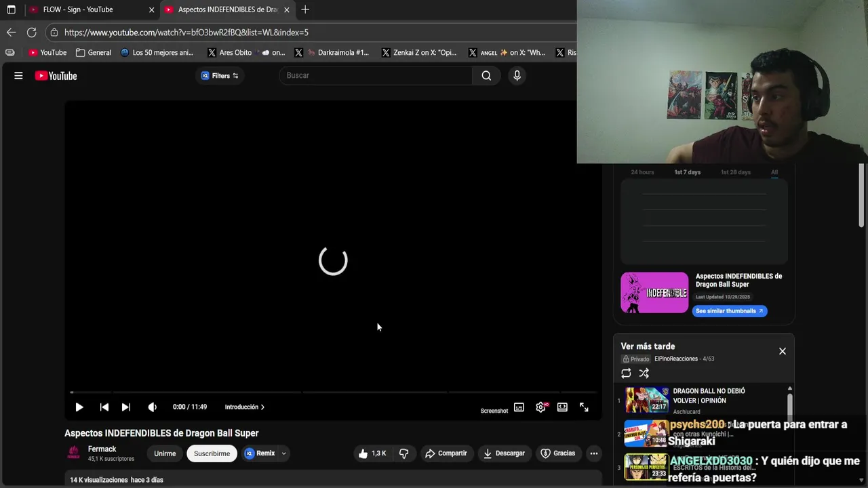Image resolution: width=868 pixels, height=488 pixels.
Task: Open the INDEFENDIBLE thumbnail preview
Action: [x=654, y=292]
